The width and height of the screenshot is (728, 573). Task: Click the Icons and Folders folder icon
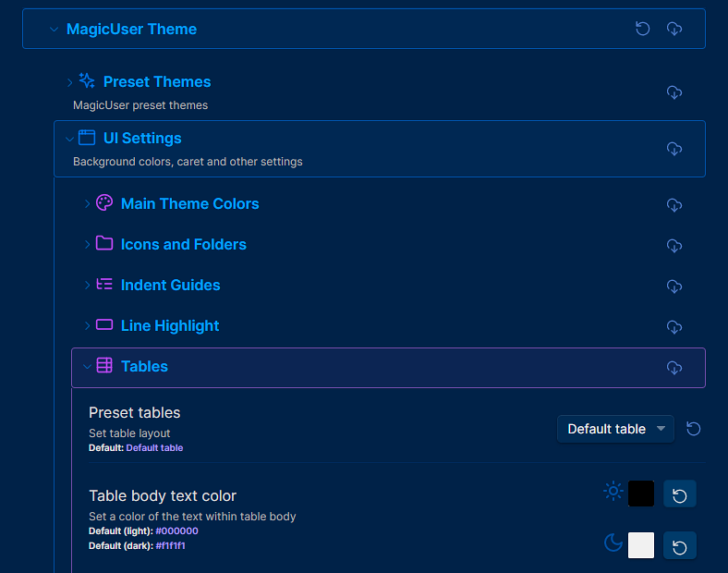coord(104,243)
